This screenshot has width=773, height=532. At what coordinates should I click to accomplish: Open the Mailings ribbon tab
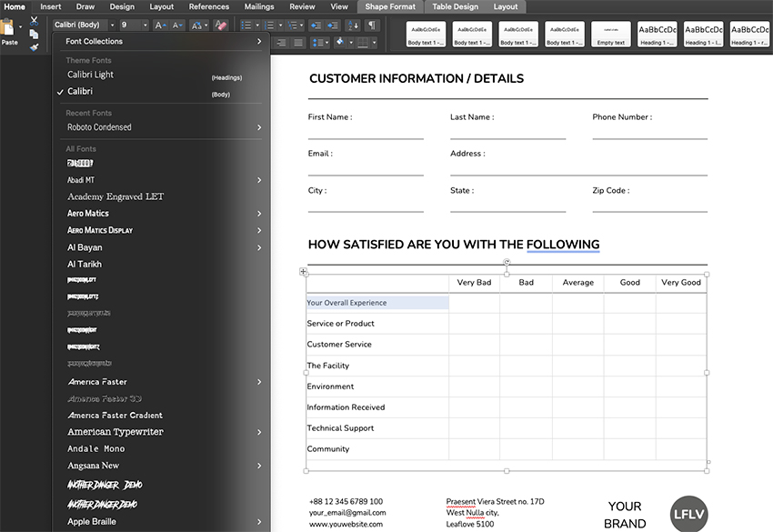pyautogui.click(x=258, y=6)
